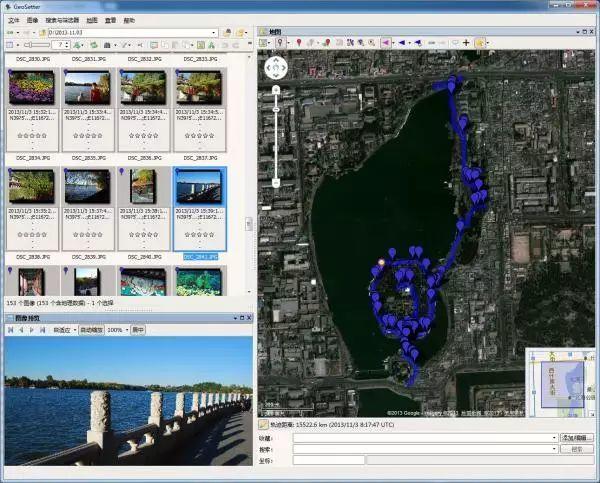
Task: Toggle the center button in preview toolbar
Action: (138, 329)
